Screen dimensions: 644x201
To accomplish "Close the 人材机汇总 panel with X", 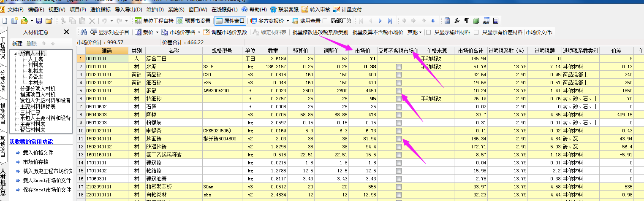I will click(x=66, y=32).
